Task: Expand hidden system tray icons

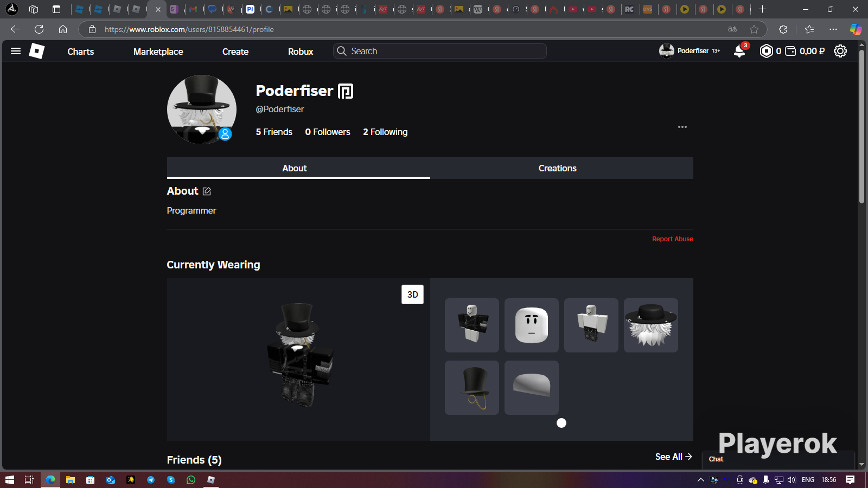Action: point(701,480)
